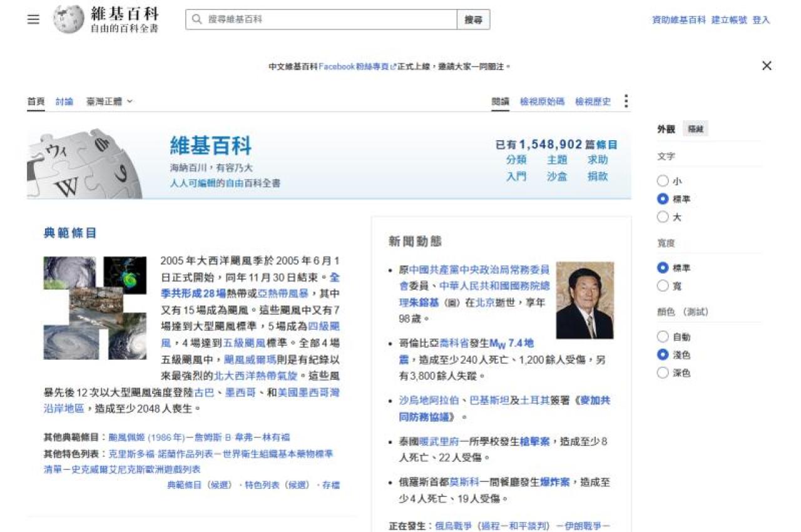Open the 特色列表（候選） link
This screenshot has height=532, width=801.
[278, 485]
